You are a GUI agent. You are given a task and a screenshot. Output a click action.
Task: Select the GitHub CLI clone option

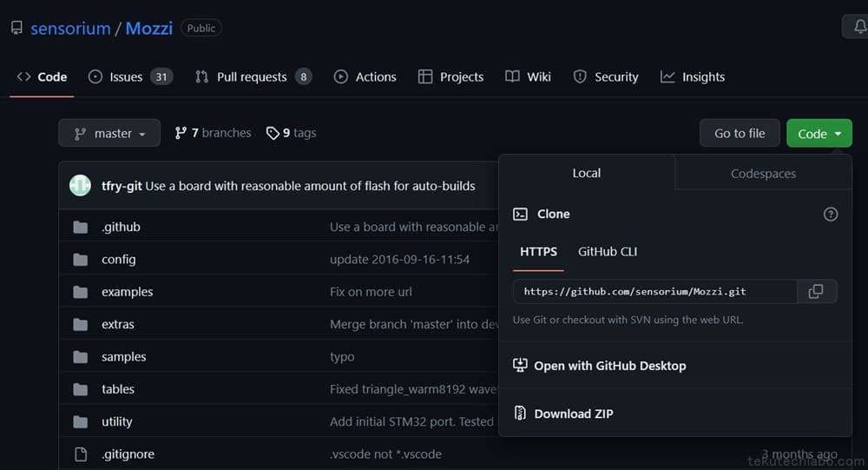coord(608,252)
